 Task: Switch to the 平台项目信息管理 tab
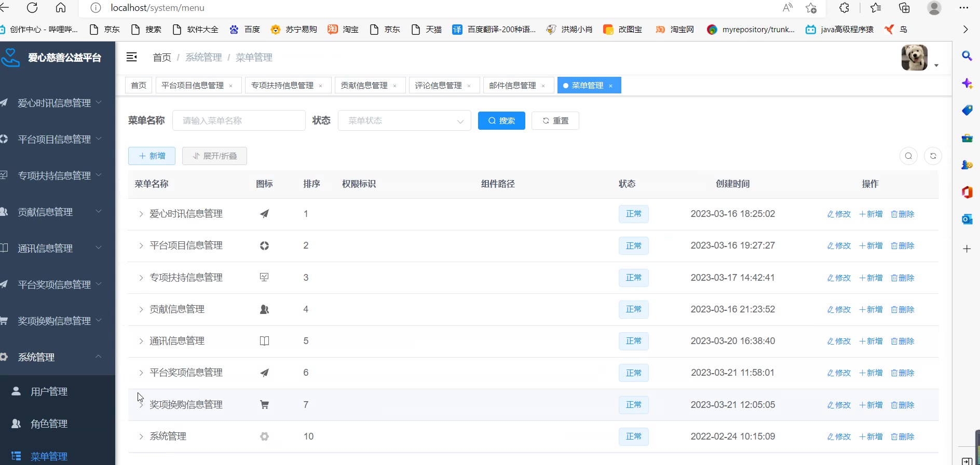[192, 86]
